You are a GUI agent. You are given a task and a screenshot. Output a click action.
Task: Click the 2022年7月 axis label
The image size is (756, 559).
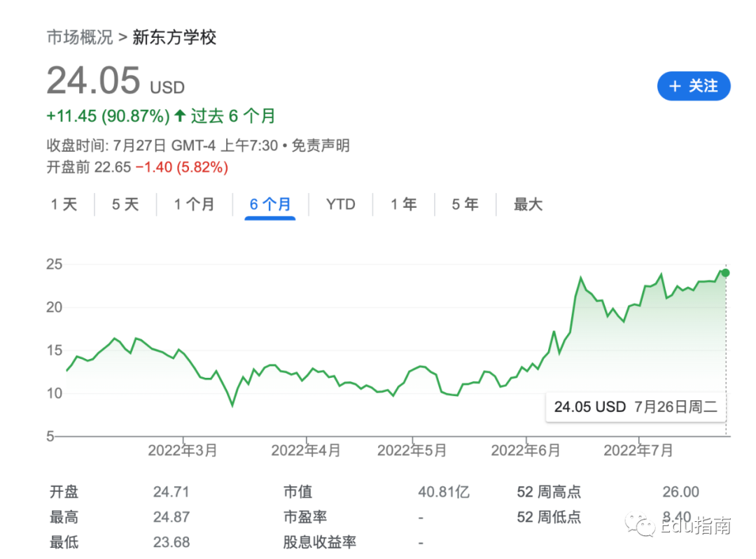coord(638,451)
